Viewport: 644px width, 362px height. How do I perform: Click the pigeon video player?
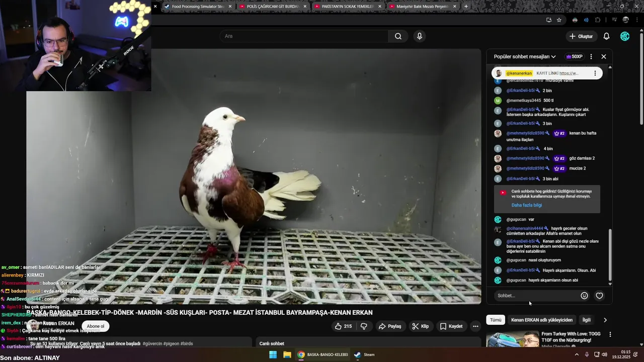pos(254,176)
